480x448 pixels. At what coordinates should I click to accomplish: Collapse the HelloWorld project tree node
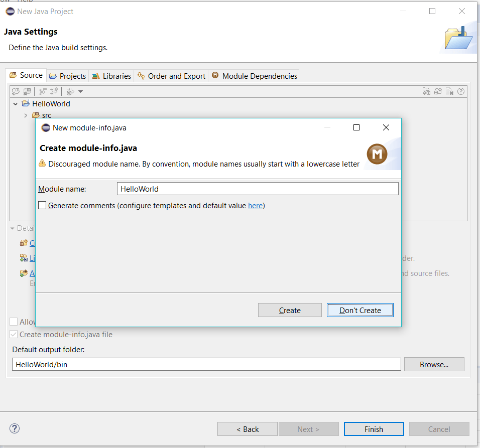[15, 103]
